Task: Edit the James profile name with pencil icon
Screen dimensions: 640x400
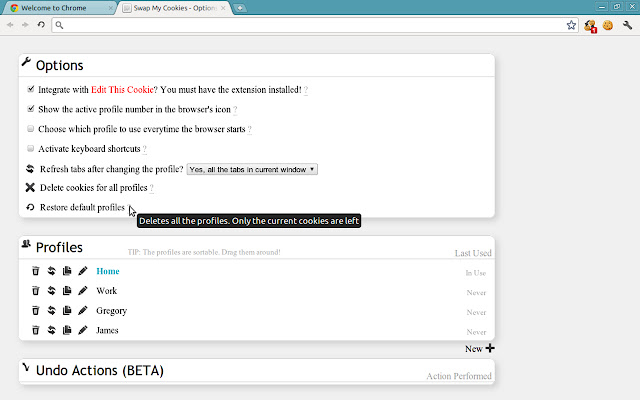Action: [x=83, y=330]
